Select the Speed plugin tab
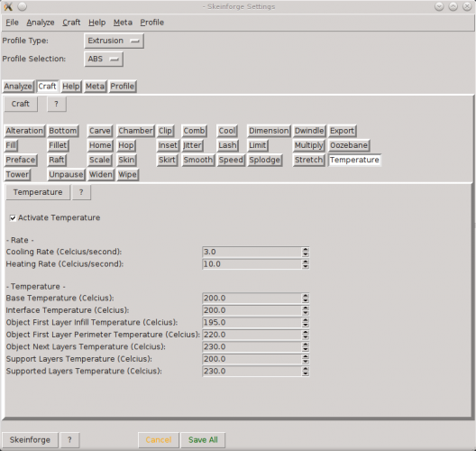Screen dimensions: 476x451 tap(231, 160)
